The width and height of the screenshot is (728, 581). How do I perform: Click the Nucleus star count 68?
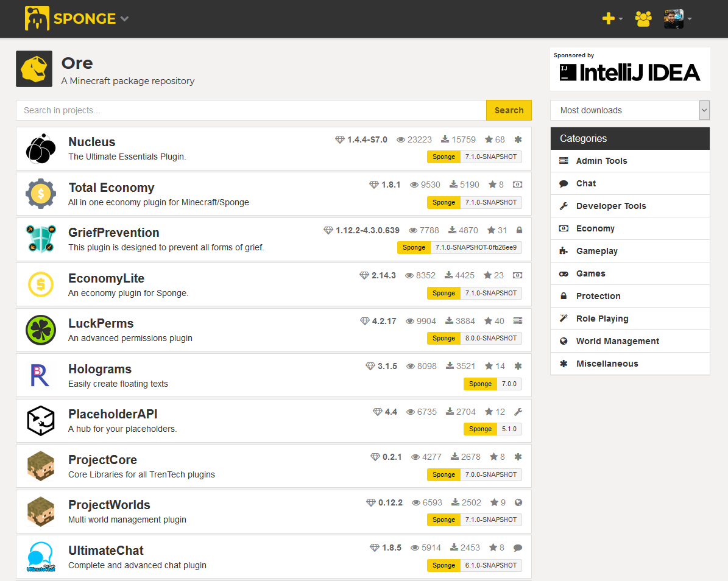pyautogui.click(x=500, y=139)
